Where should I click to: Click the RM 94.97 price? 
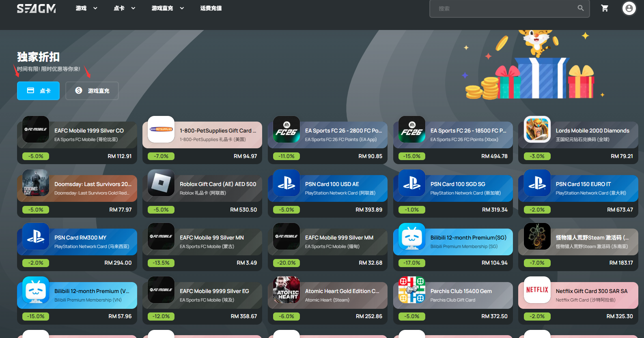[x=246, y=156]
